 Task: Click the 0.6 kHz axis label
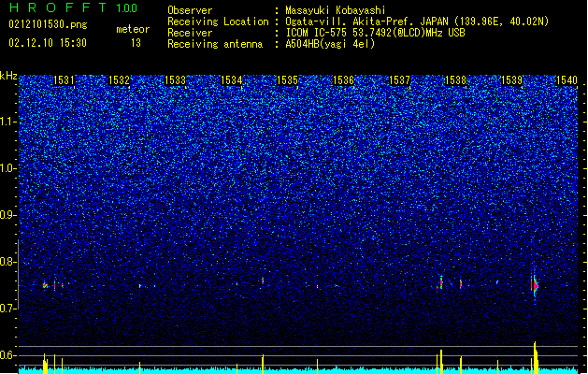[x=7, y=355]
